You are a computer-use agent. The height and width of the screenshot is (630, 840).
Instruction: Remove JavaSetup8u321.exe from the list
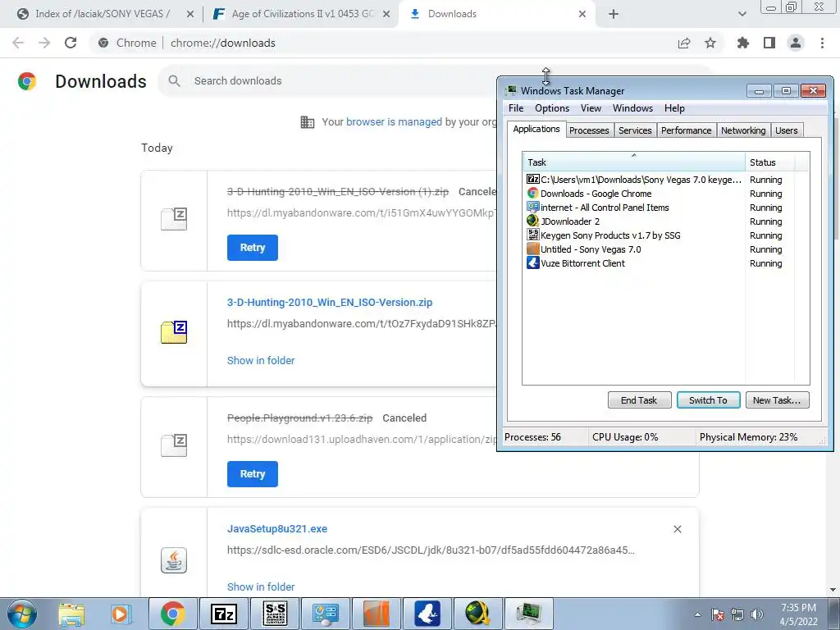click(677, 529)
